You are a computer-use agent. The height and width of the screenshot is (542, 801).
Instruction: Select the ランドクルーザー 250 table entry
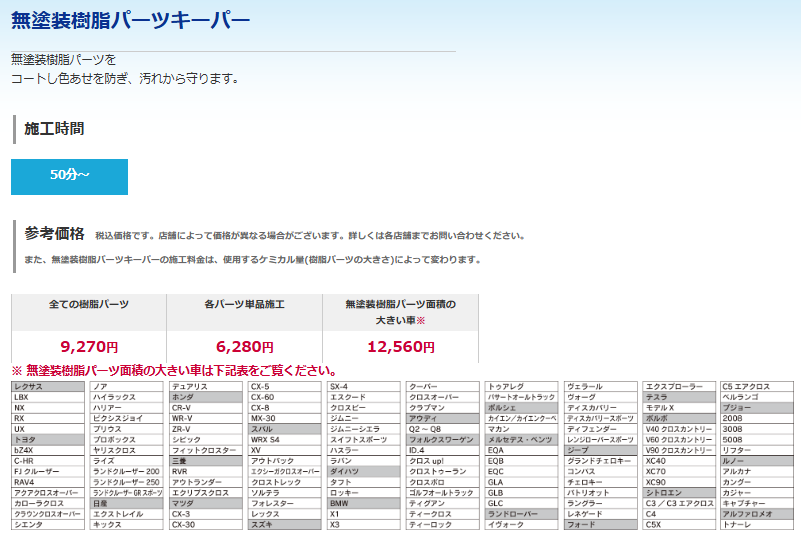coord(125,482)
